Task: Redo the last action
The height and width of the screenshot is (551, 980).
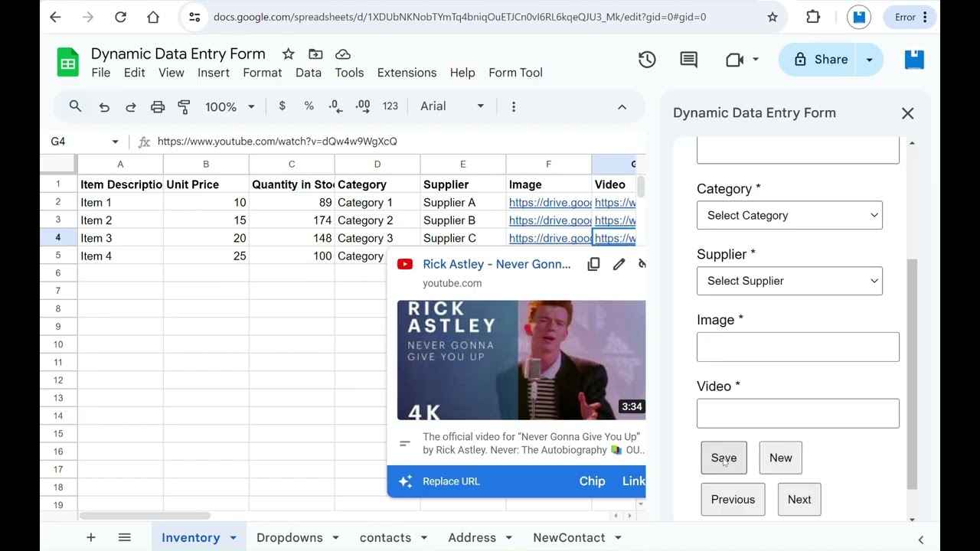Action: (131, 107)
